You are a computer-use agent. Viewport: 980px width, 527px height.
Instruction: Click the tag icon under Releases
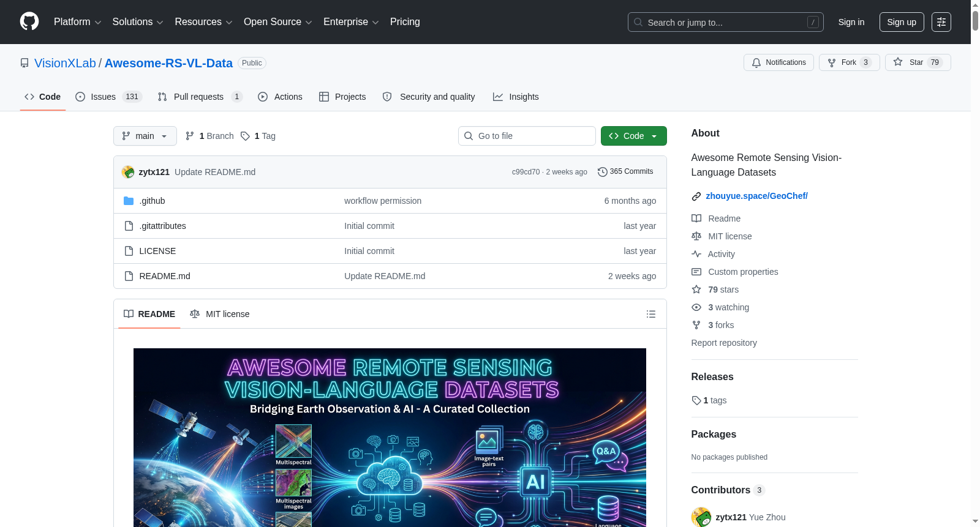[x=696, y=400]
